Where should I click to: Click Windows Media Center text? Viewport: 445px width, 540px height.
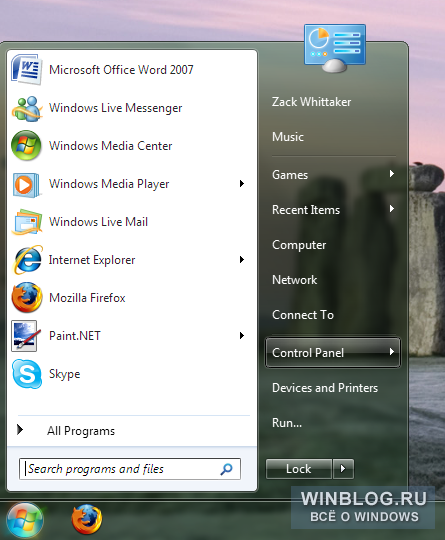point(111,146)
